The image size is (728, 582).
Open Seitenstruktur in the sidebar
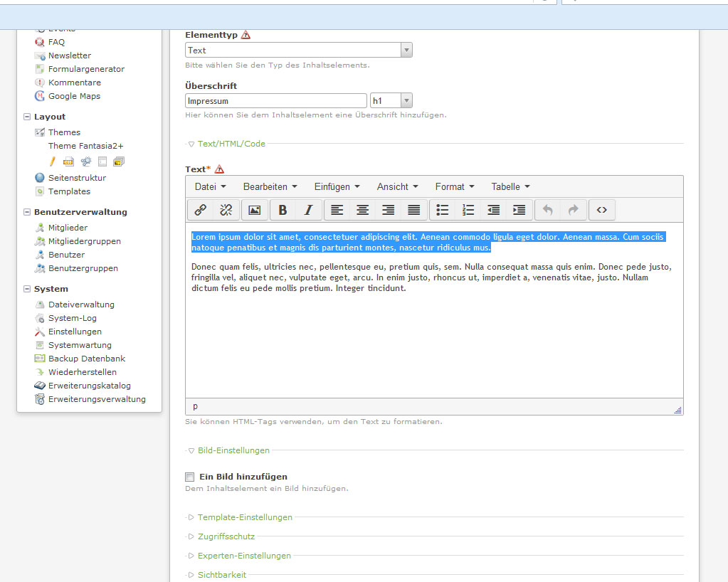click(x=77, y=178)
